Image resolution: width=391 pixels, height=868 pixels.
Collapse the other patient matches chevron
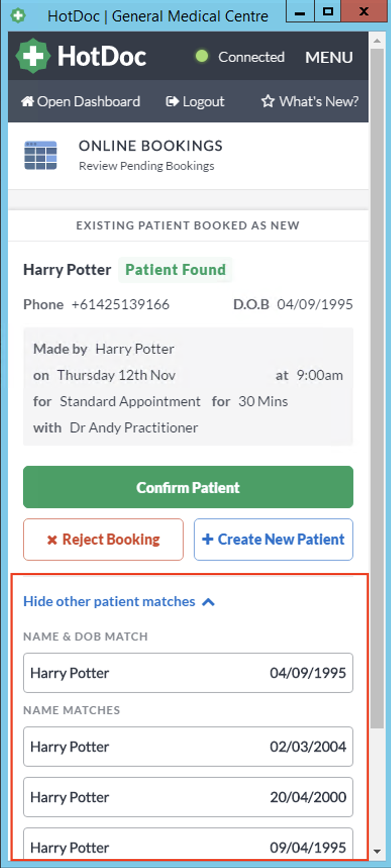tap(208, 602)
